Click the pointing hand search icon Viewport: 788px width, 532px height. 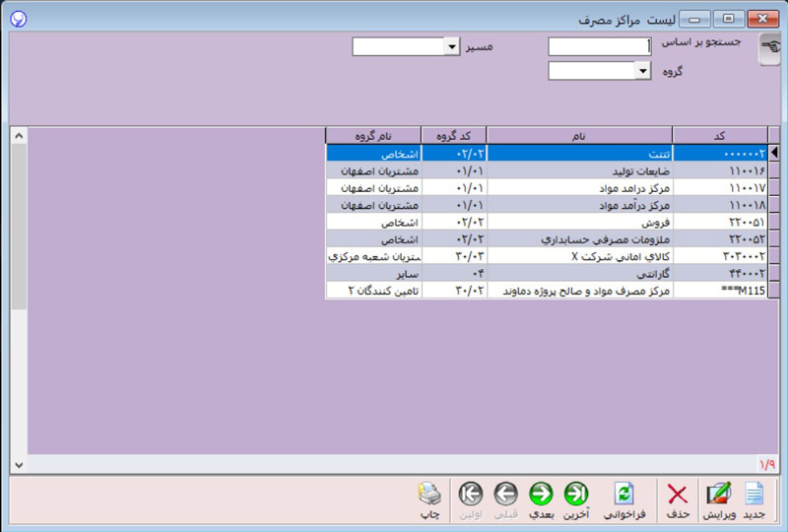(769, 49)
